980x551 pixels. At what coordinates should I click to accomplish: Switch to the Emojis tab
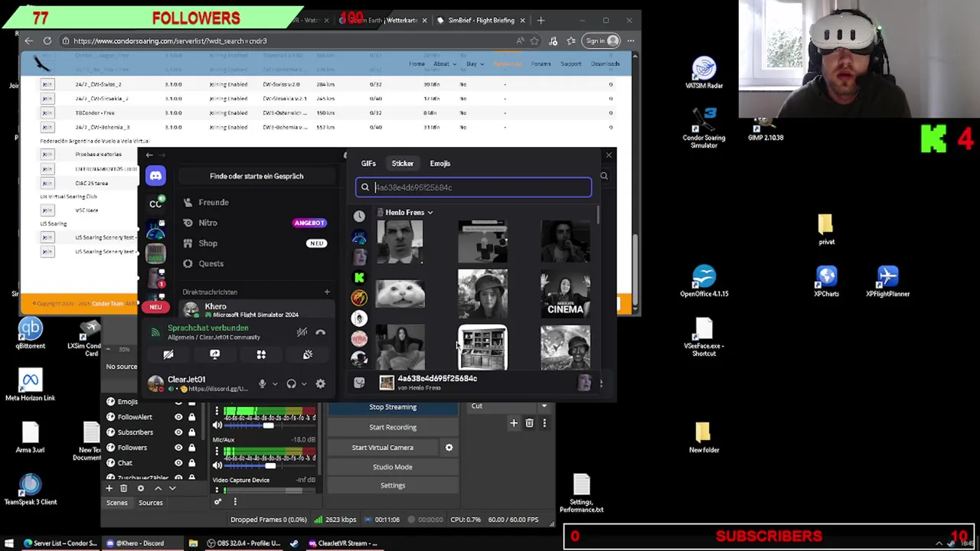coord(440,163)
